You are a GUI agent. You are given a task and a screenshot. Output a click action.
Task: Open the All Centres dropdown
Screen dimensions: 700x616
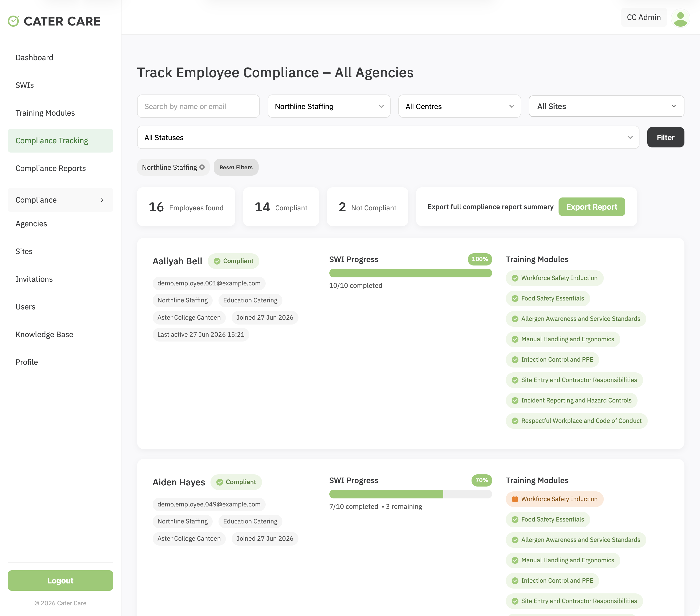(x=459, y=106)
